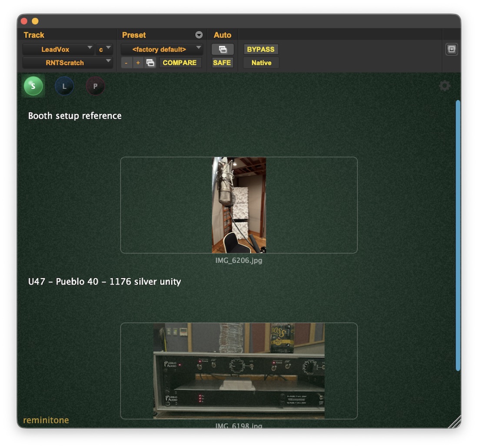478x448 pixels.
Task: Select previous preset with minus button
Action: (x=126, y=63)
